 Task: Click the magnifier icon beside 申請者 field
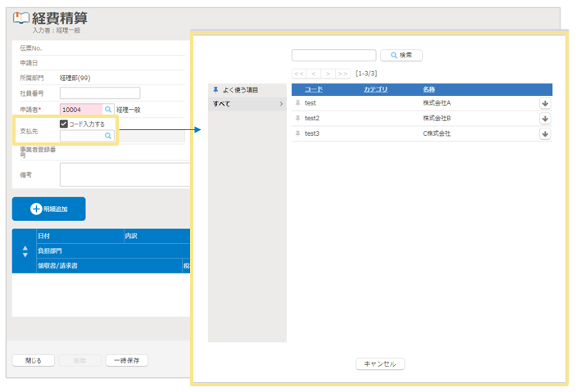coord(108,109)
